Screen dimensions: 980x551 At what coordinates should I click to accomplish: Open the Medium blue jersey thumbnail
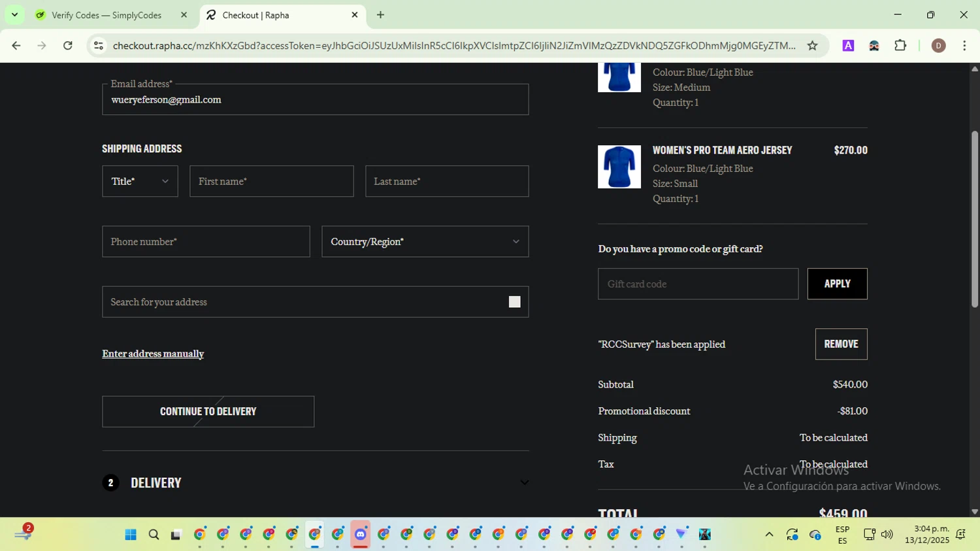(x=619, y=77)
